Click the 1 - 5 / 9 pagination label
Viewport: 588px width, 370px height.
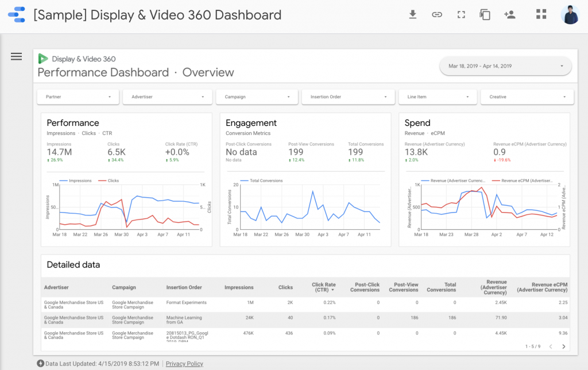(532, 346)
